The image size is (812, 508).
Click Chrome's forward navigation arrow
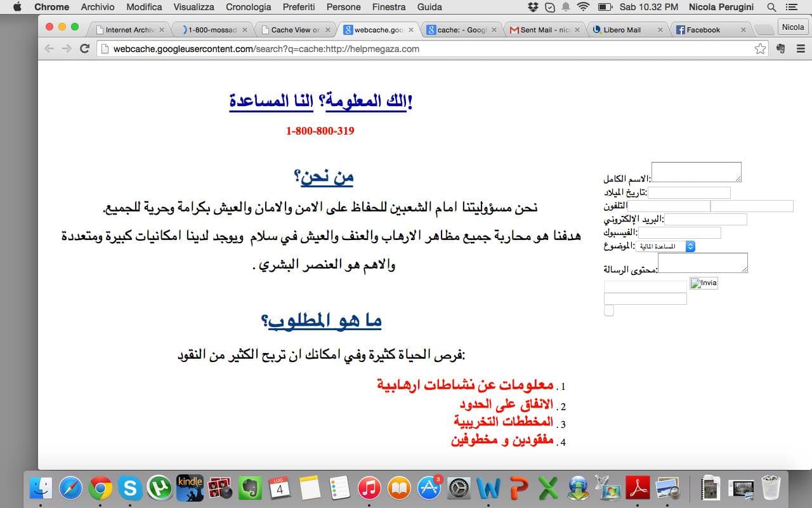coord(67,49)
